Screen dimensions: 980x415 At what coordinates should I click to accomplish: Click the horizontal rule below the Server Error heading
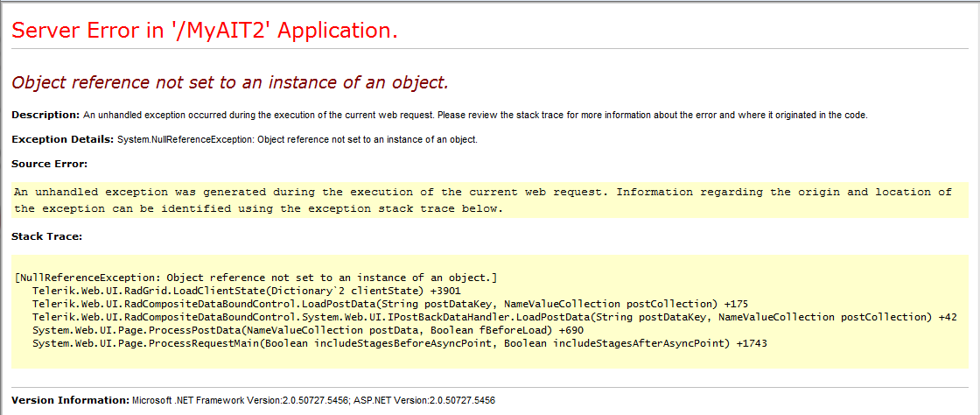[490, 48]
